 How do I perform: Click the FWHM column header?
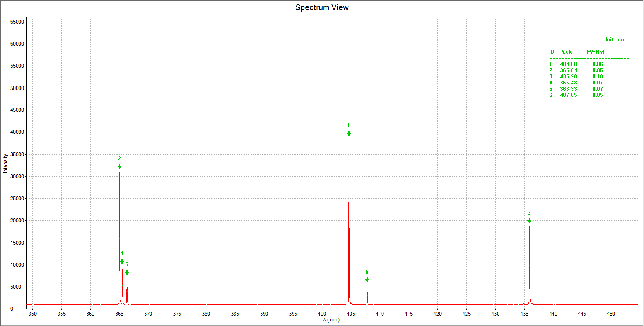[x=595, y=52]
